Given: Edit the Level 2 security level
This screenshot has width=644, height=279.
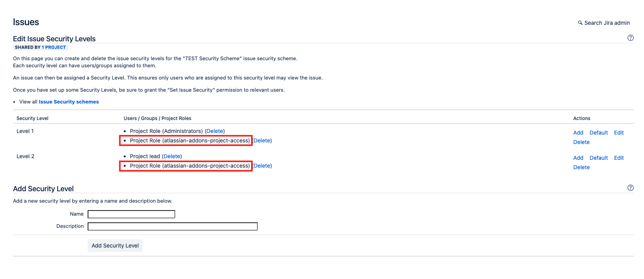Looking at the screenshot, I should point(619,158).
